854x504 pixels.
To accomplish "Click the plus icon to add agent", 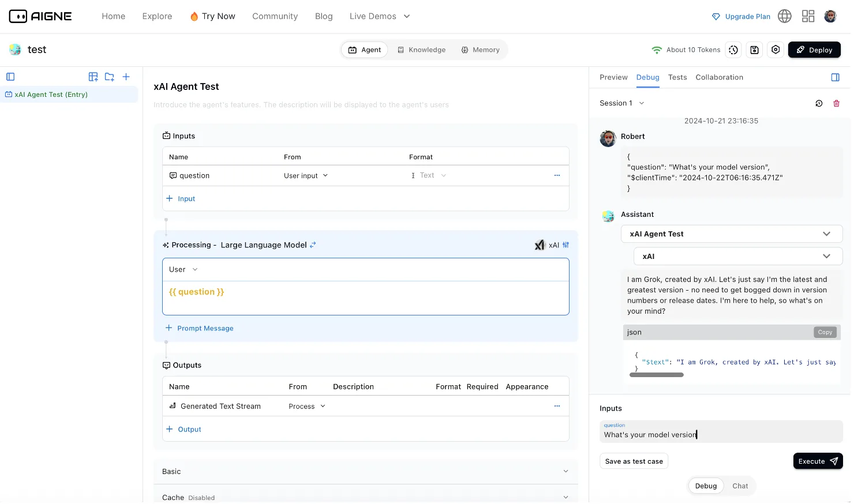I will (x=126, y=77).
